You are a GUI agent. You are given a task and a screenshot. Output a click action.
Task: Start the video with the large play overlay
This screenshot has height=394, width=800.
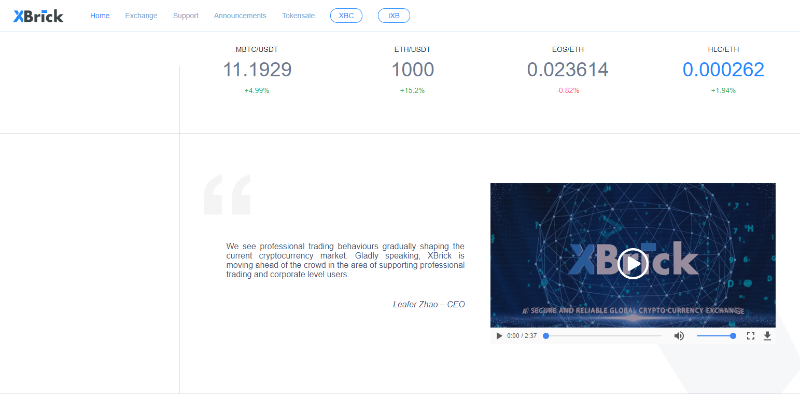pyautogui.click(x=633, y=263)
